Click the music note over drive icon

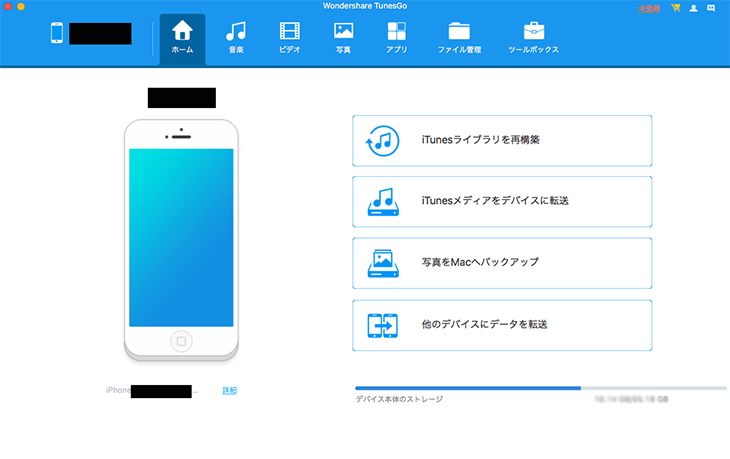click(x=383, y=202)
